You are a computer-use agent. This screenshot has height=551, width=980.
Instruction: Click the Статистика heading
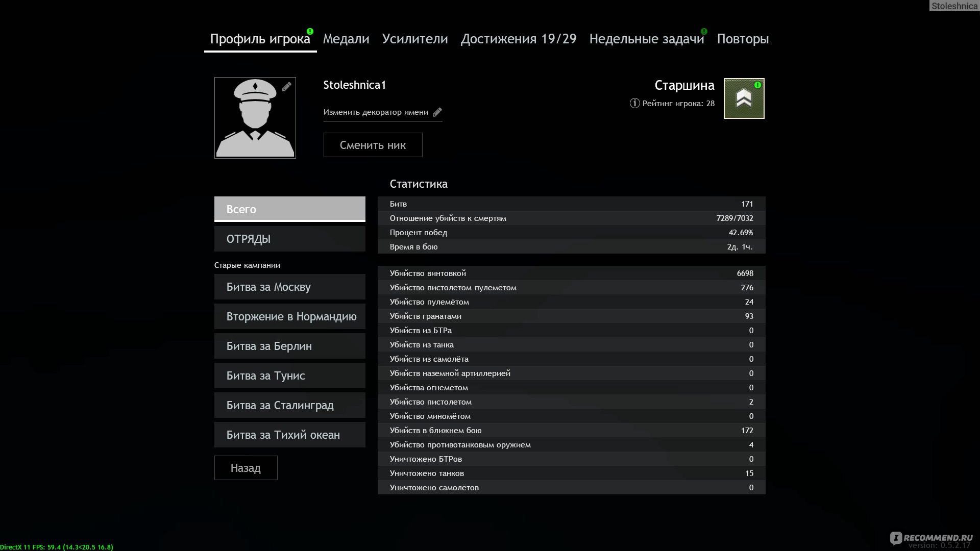click(419, 184)
